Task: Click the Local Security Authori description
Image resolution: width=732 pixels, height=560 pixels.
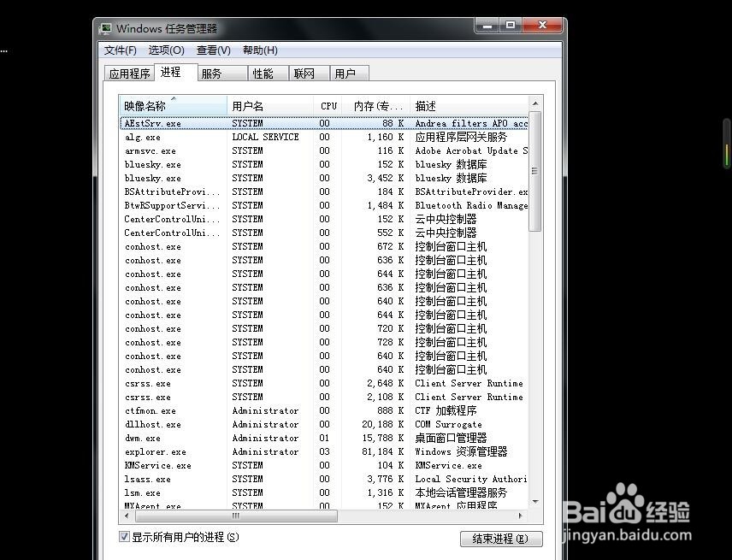Action: point(471,480)
